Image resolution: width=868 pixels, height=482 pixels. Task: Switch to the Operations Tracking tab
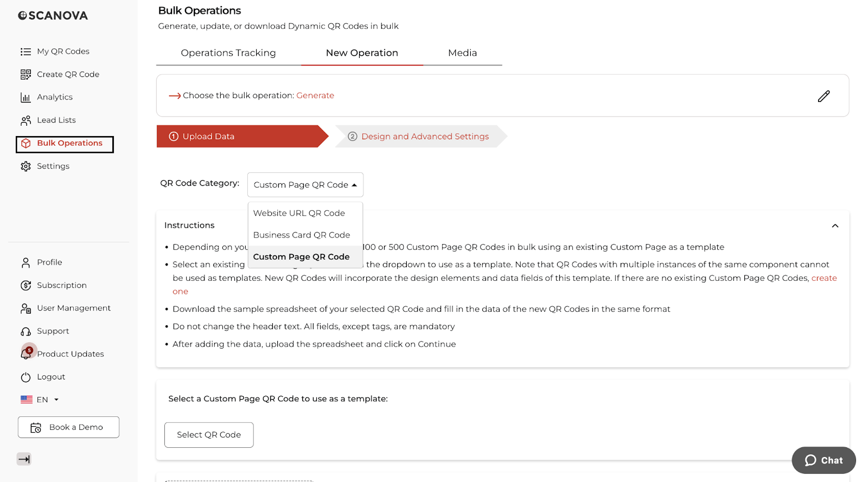228,53
